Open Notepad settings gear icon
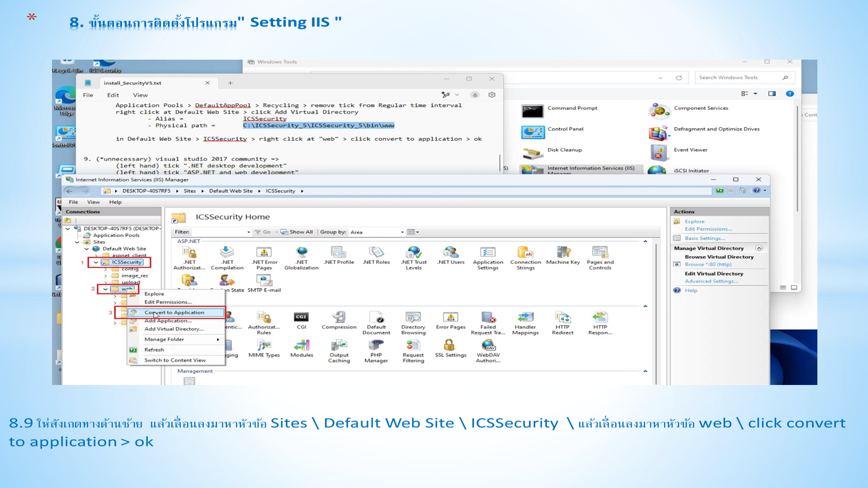Viewport: 868px width, 488px height. pos(492,95)
